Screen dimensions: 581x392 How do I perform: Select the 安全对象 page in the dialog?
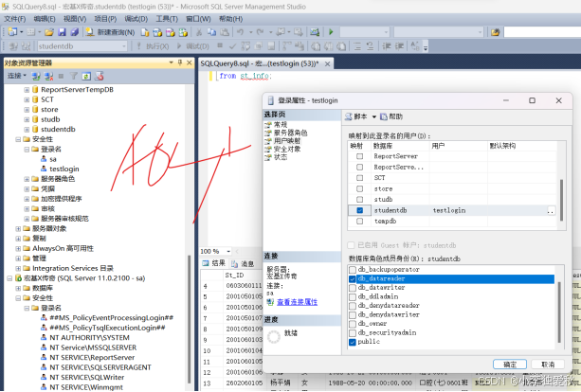[x=287, y=150]
